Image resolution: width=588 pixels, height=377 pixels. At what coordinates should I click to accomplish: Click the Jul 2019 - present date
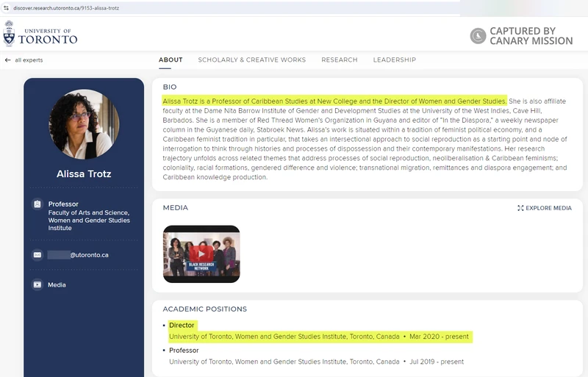(437, 362)
